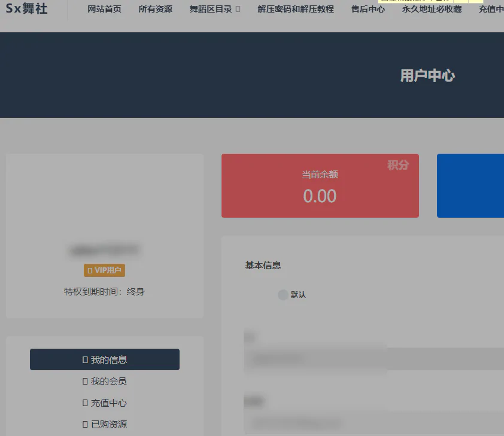This screenshot has height=436, width=504.
Task: Open the Sx舞社 site logo
Action: [27, 8]
